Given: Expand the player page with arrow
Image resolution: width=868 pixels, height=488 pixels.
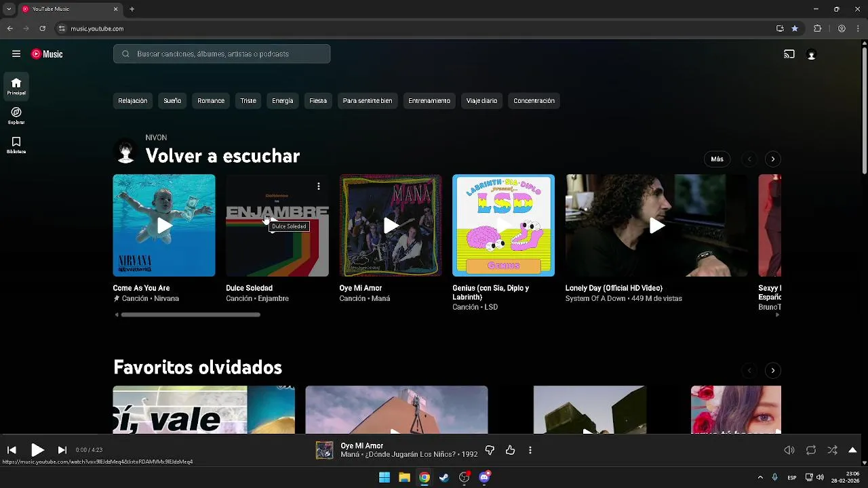Looking at the screenshot, I should click(852, 450).
